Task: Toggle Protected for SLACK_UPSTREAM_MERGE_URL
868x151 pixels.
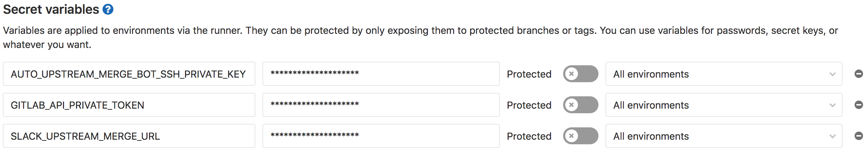Action: click(x=581, y=136)
